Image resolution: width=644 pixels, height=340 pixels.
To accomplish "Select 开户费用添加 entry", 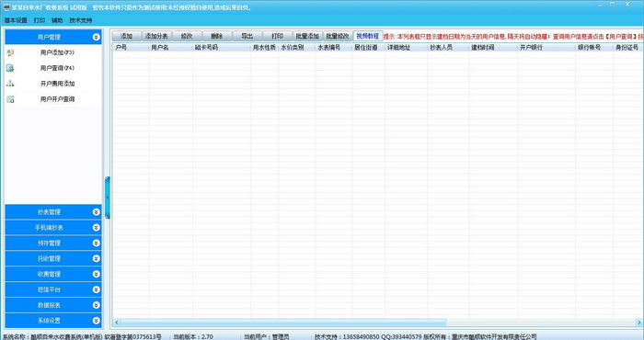I will [57, 84].
